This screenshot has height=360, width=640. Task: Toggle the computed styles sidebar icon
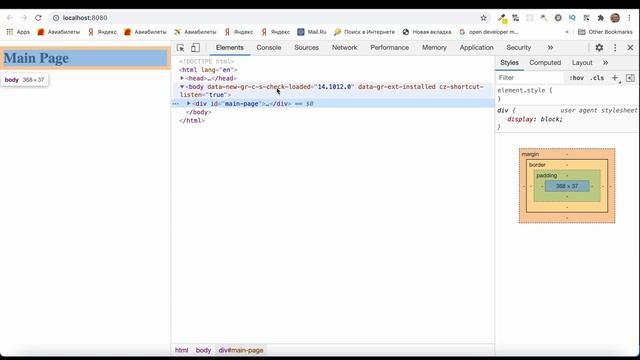click(x=630, y=78)
